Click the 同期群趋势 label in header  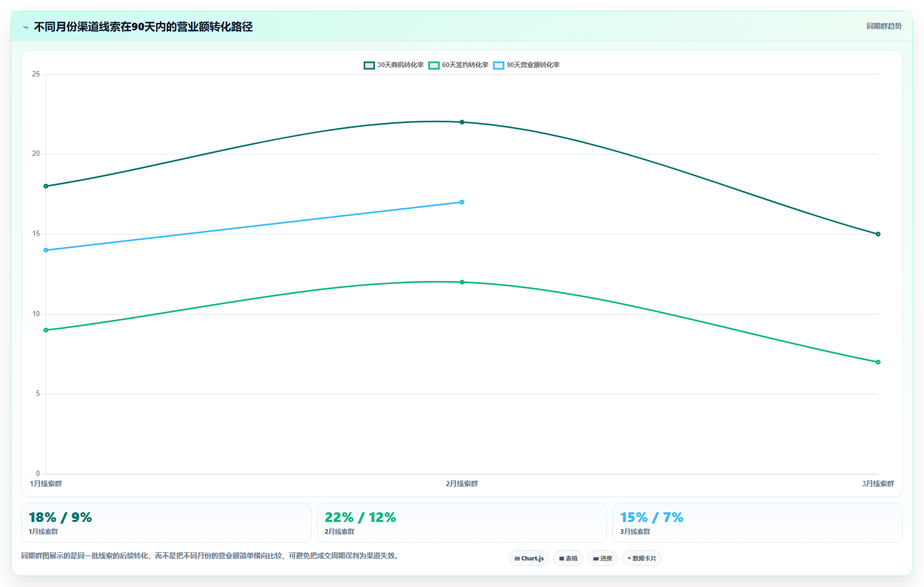pyautogui.click(x=884, y=26)
